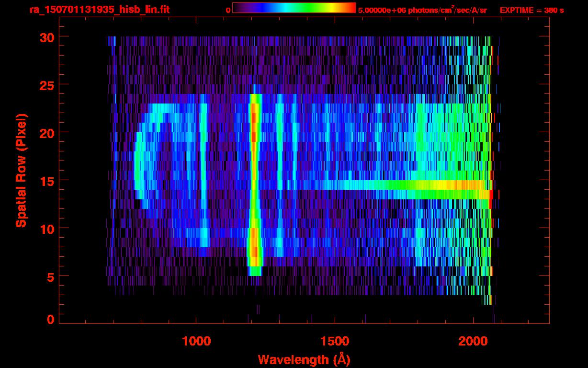Click the color bar minimum value 0

click(x=228, y=10)
